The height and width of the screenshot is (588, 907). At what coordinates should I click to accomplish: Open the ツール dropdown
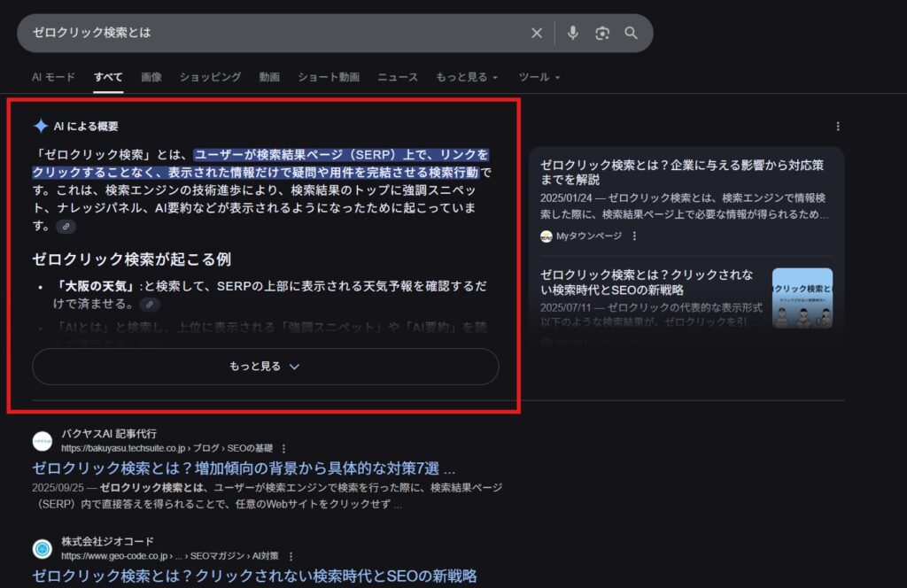point(538,77)
